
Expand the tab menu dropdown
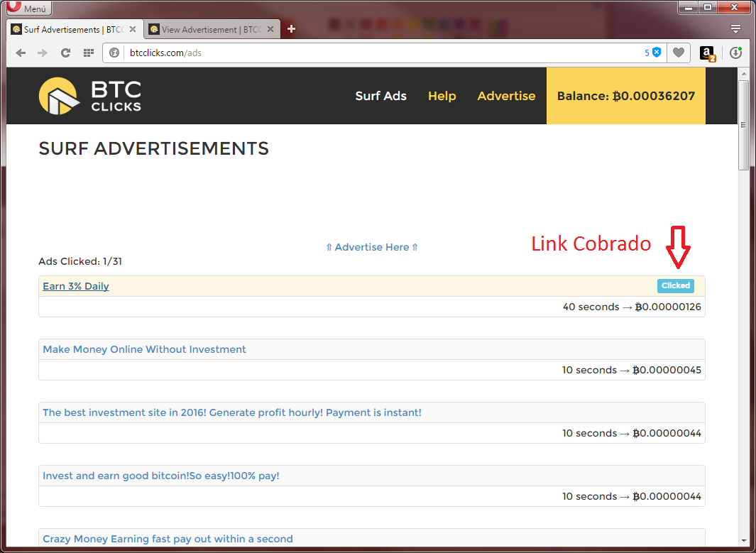(x=735, y=29)
